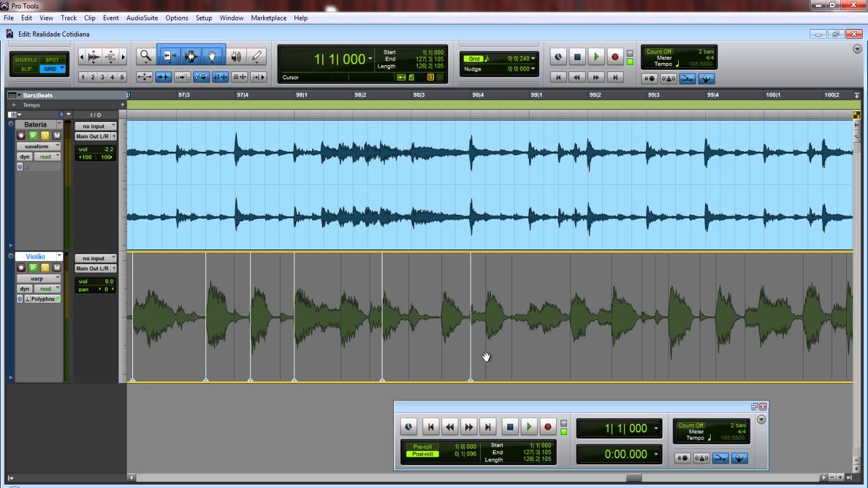The height and width of the screenshot is (488, 868).
Task: Open Grid mode dropdown arrow
Action: tap(62, 68)
